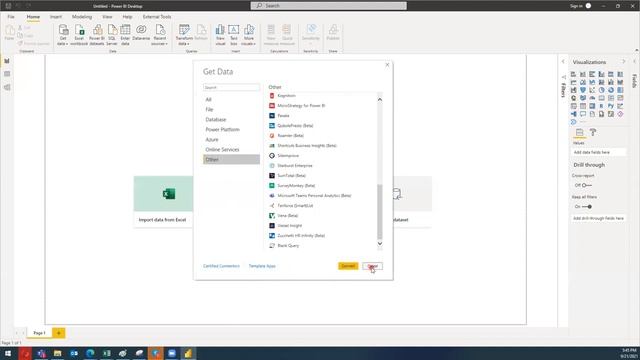Click the Import data from Excel card

tap(163, 202)
